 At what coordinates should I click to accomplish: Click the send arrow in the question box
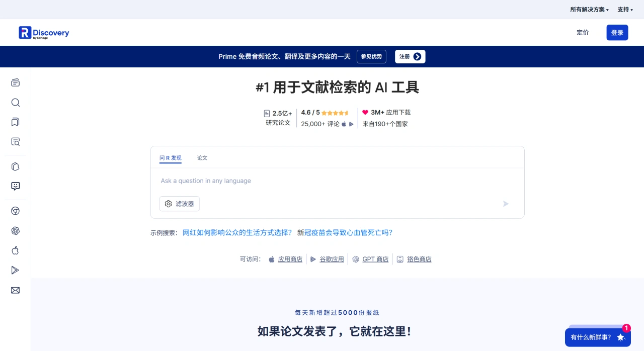[x=506, y=204]
